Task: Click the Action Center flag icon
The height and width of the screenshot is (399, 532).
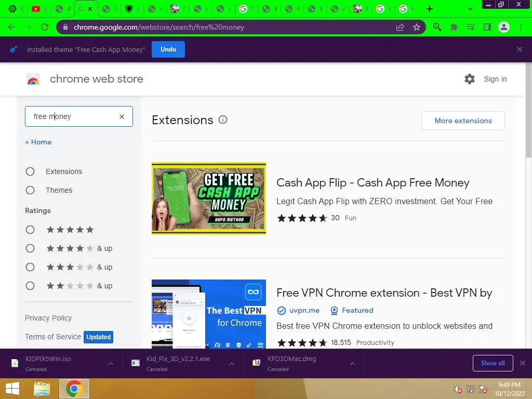Action: 483,389
